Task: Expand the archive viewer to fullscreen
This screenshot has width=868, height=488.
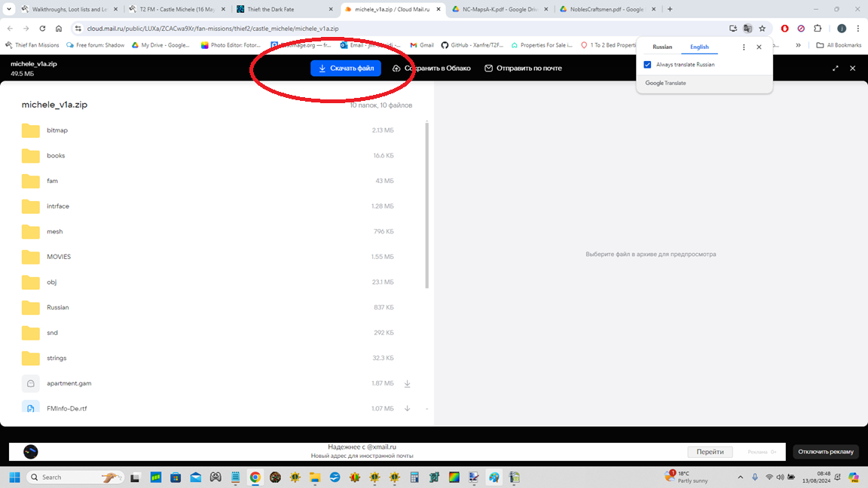Action: point(836,68)
